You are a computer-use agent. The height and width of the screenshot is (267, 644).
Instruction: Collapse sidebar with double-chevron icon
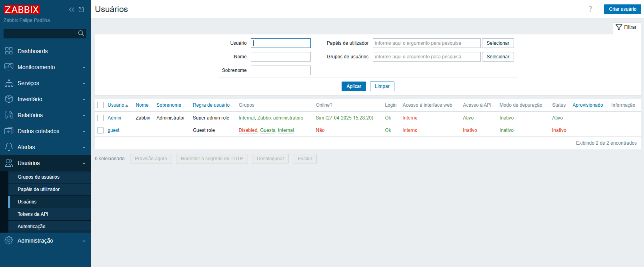pos(72,10)
